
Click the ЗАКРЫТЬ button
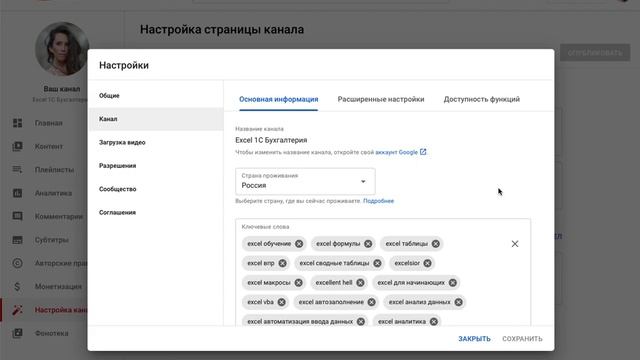(474, 339)
